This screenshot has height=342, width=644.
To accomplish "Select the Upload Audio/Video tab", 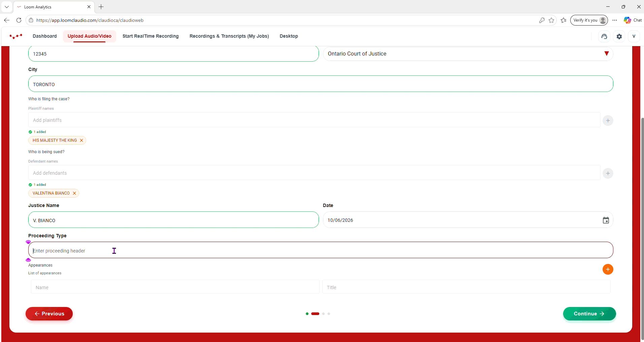I will point(90,36).
